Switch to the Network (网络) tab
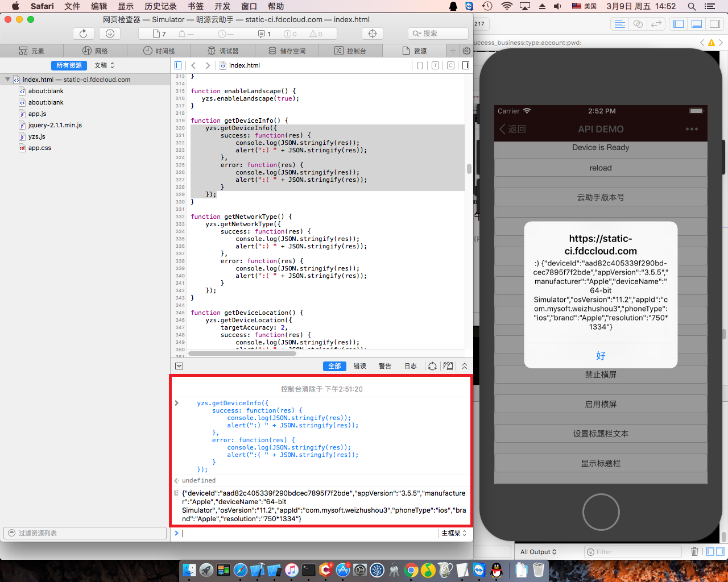Image resolution: width=728 pixels, height=582 pixels. click(x=96, y=51)
